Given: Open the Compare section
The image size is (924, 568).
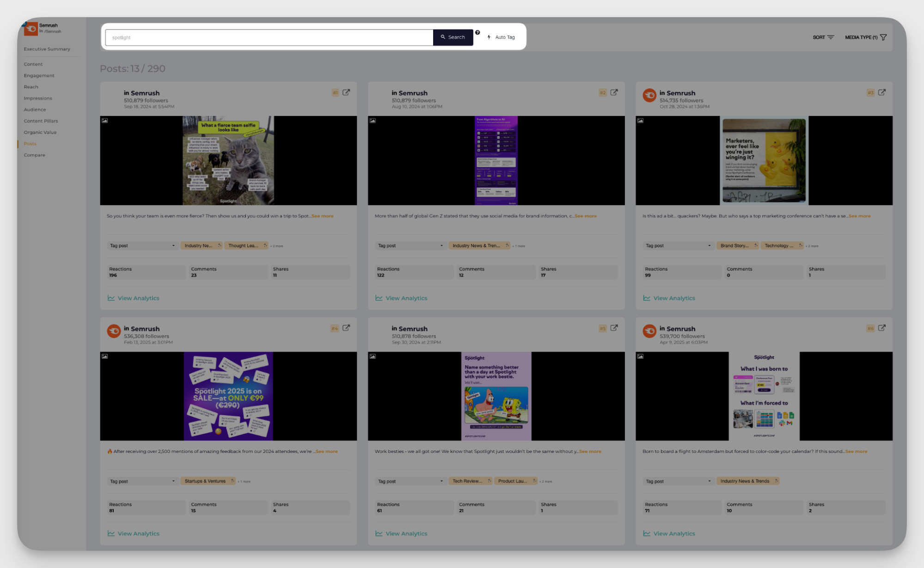Looking at the screenshot, I should (x=35, y=155).
